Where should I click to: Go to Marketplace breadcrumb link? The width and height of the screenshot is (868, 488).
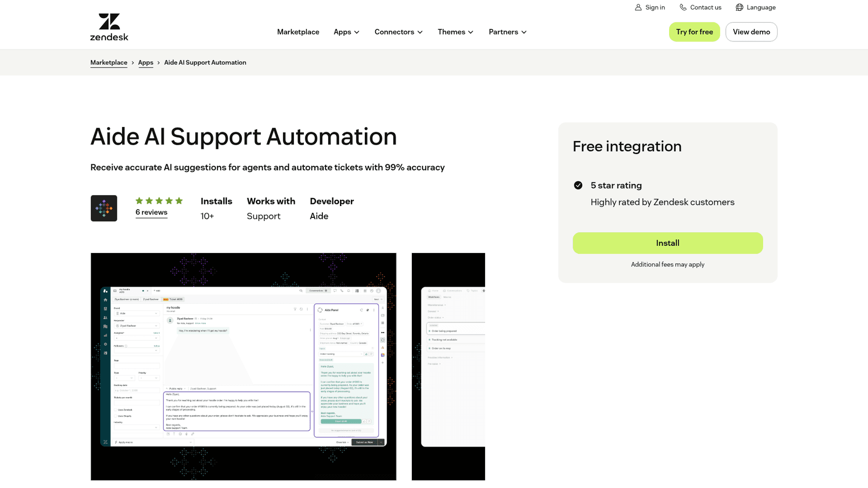tap(109, 62)
